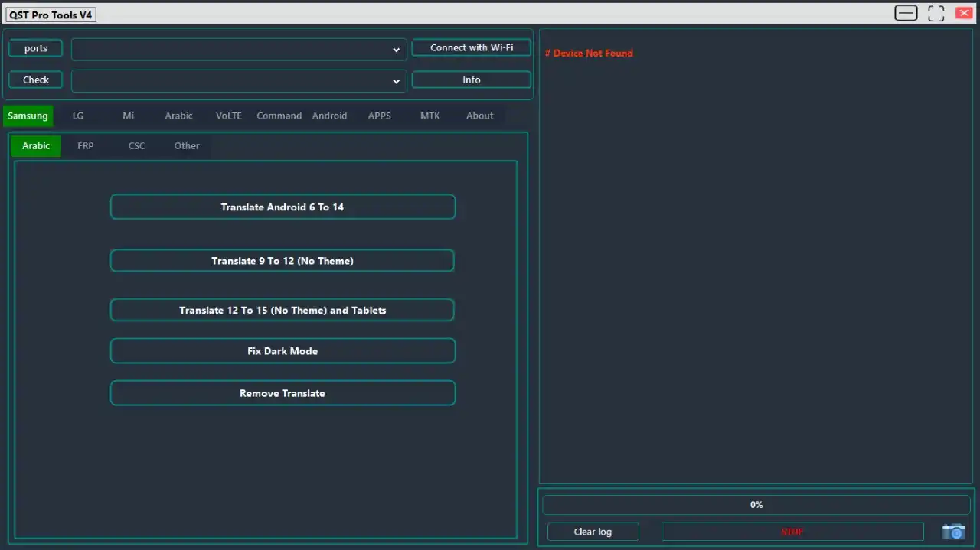The height and width of the screenshot is (550, 980).
Task: Open the About tab
Action: tap(479, 116)
